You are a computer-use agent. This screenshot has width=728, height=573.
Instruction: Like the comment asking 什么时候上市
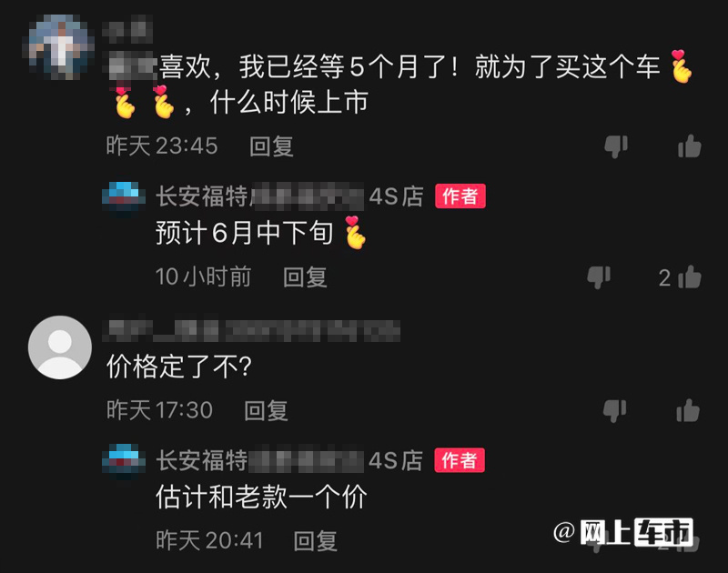point(690,146)
